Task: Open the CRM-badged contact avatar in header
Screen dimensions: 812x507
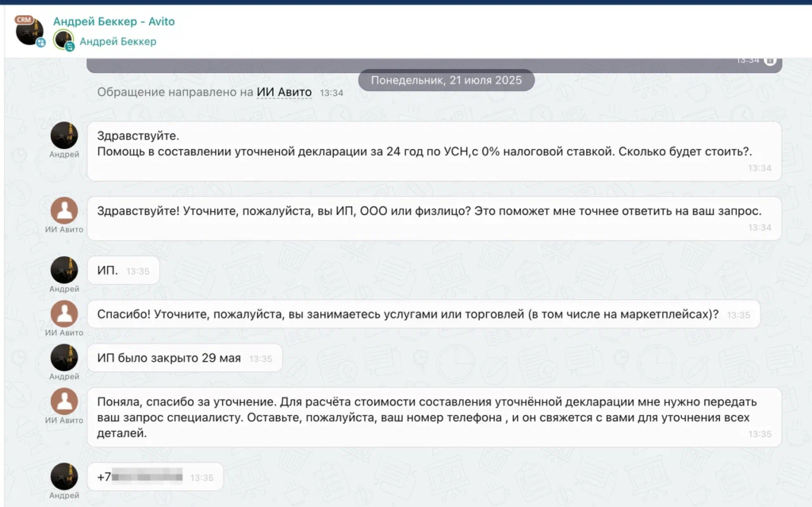Action: click(x=29, y=31)
